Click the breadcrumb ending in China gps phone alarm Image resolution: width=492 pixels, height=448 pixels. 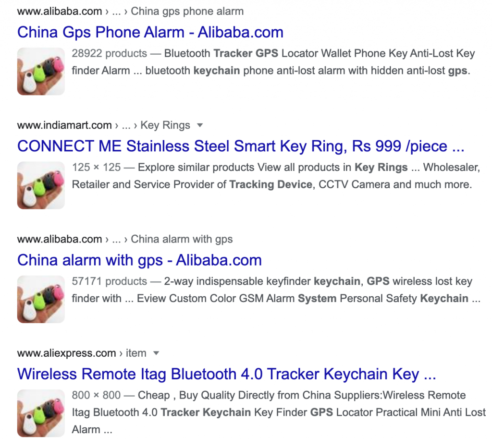pos(130,12)
